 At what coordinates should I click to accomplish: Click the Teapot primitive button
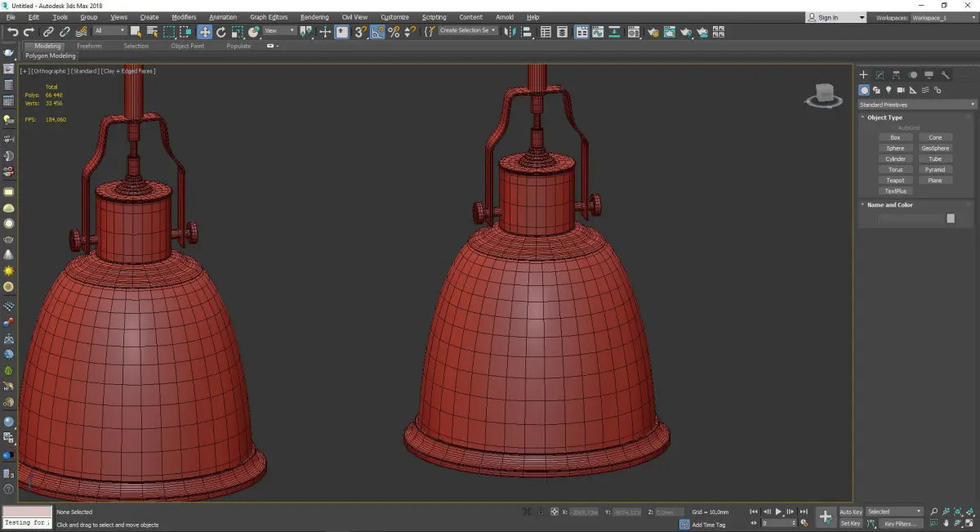pyautogui.click(x=895, y=180)
